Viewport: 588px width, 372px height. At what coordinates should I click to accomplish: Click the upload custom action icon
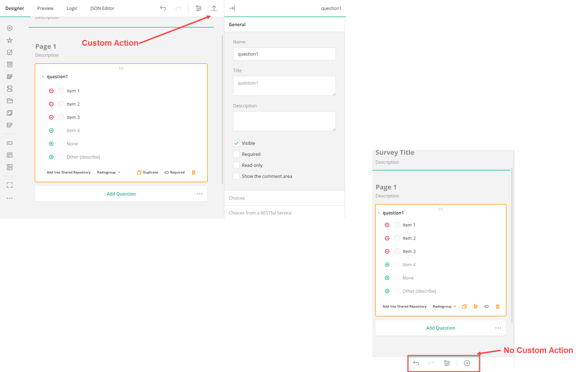pyautogui.click(x=214, y=8)
